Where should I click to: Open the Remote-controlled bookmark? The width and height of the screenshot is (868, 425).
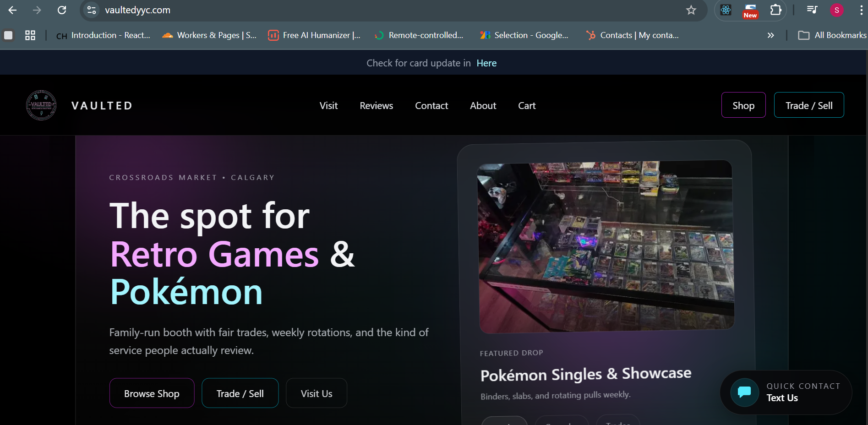[x=419, y=35]
